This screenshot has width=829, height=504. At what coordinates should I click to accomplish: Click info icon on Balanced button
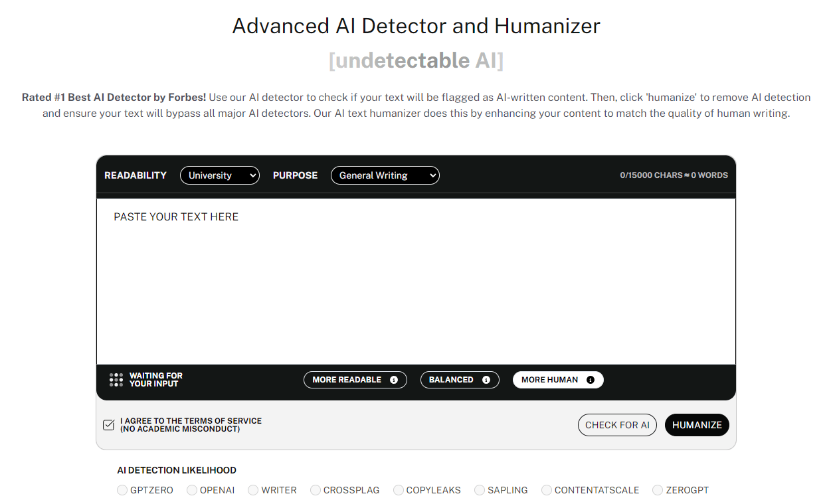[486, 380]
